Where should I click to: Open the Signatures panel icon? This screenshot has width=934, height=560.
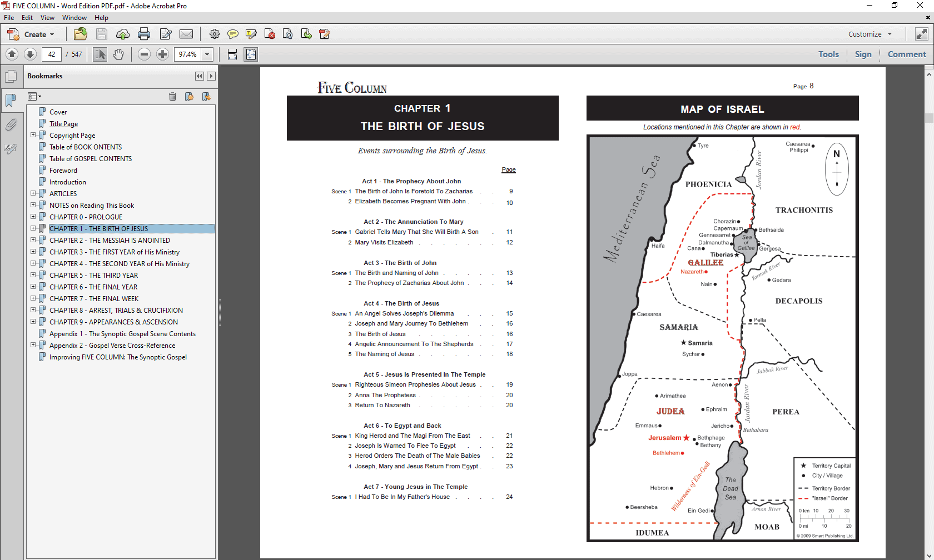[11, 148]
